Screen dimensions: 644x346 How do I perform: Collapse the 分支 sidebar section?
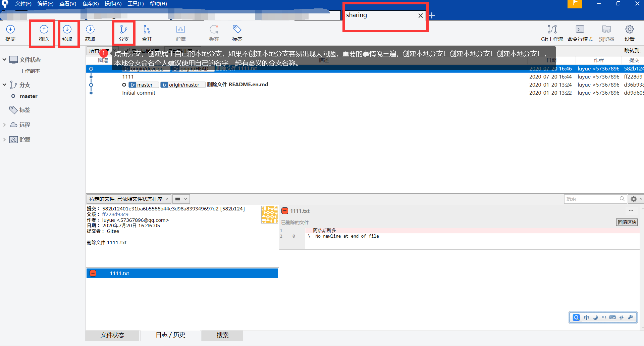[x=4, y=85]
